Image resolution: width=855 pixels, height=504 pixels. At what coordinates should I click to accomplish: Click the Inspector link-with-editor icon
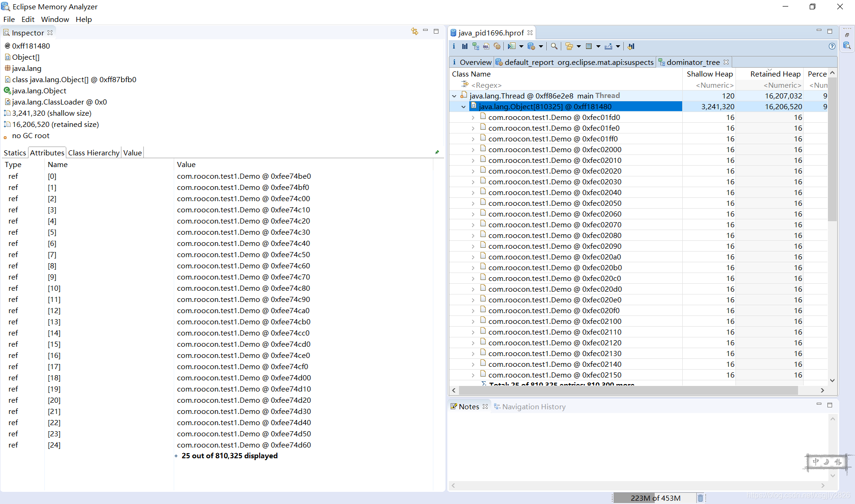coord(415,31)
